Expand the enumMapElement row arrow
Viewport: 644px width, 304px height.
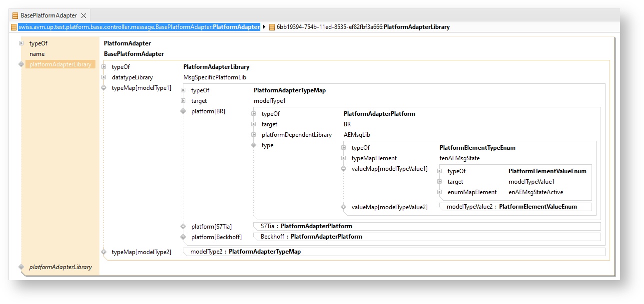tap(439, 192)
